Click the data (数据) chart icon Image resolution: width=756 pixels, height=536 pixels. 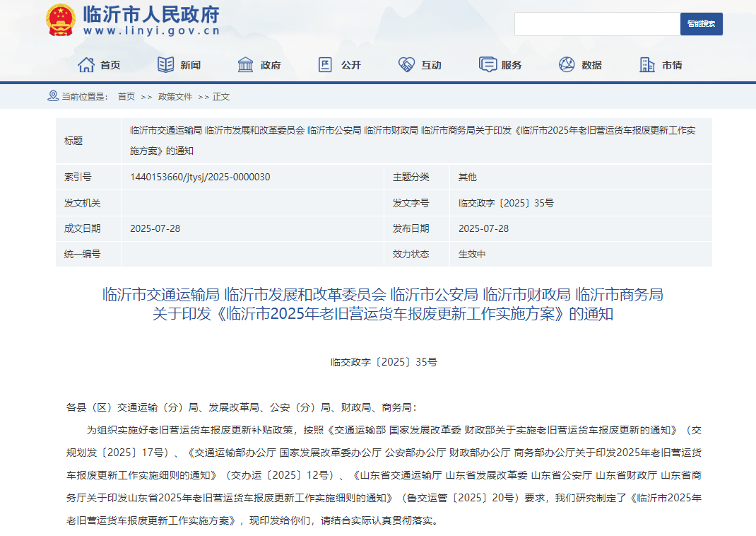567,65
